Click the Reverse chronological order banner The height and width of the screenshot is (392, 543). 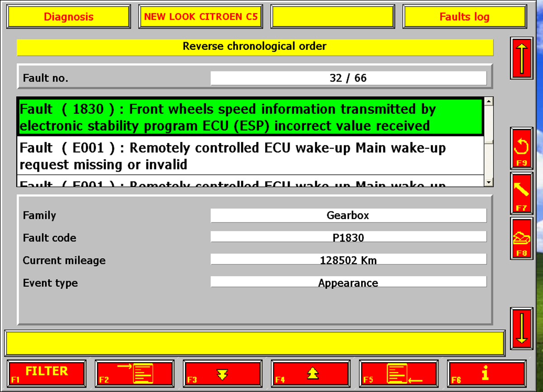click(255, 47)
